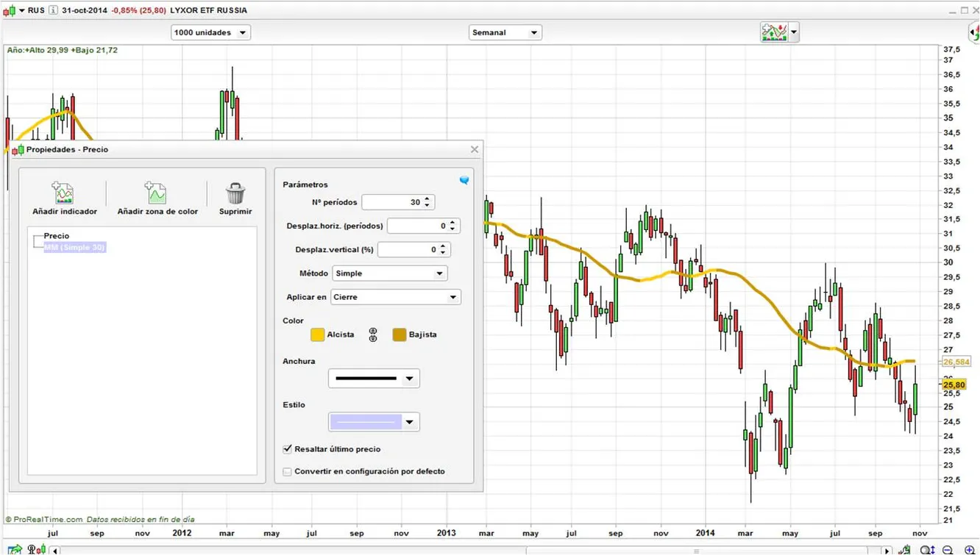
Task: Open the 1000 unidades dropdown
Action: 210,32
